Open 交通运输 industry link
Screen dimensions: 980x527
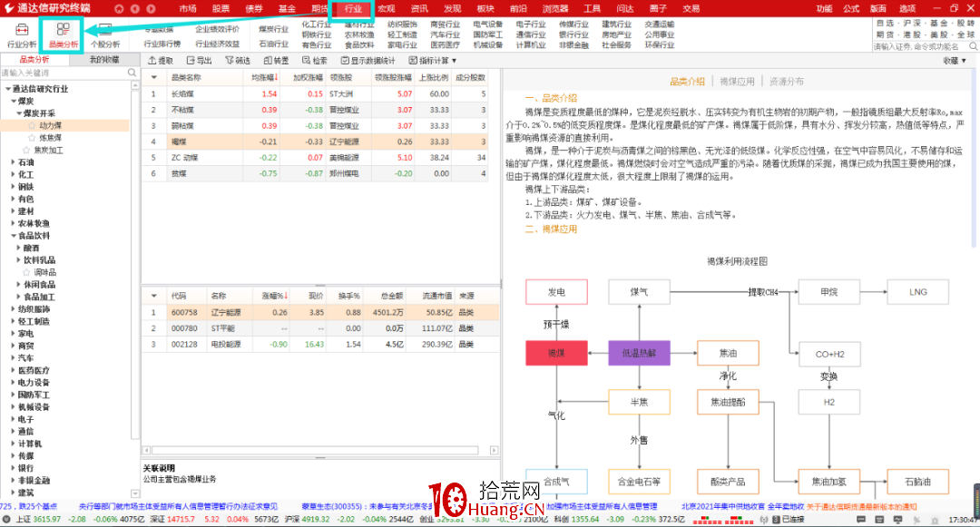[x=660, y=24]
